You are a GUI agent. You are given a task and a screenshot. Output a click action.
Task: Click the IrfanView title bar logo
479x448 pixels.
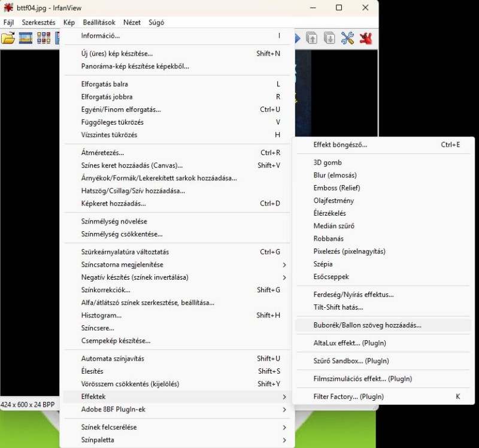point(8,8)
